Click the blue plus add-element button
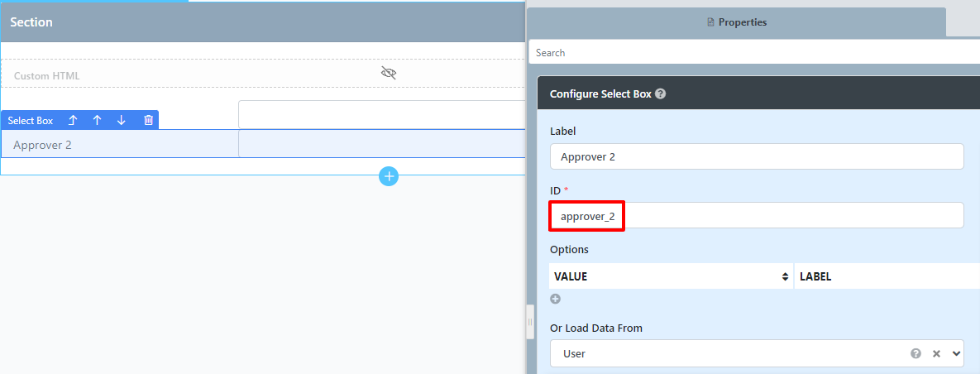This screenshot has width=980, height=374. [389, 175]
